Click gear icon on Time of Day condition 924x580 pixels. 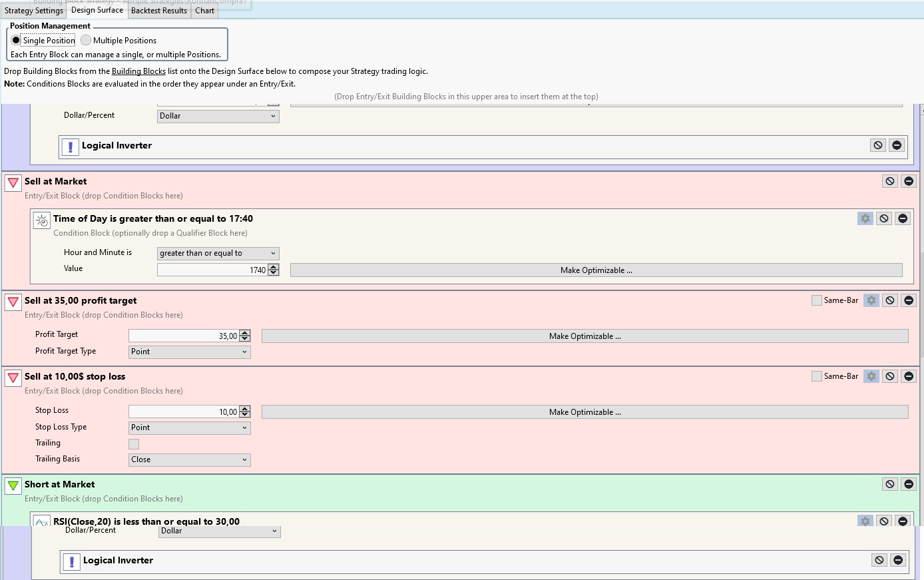[x=865, y=218]
